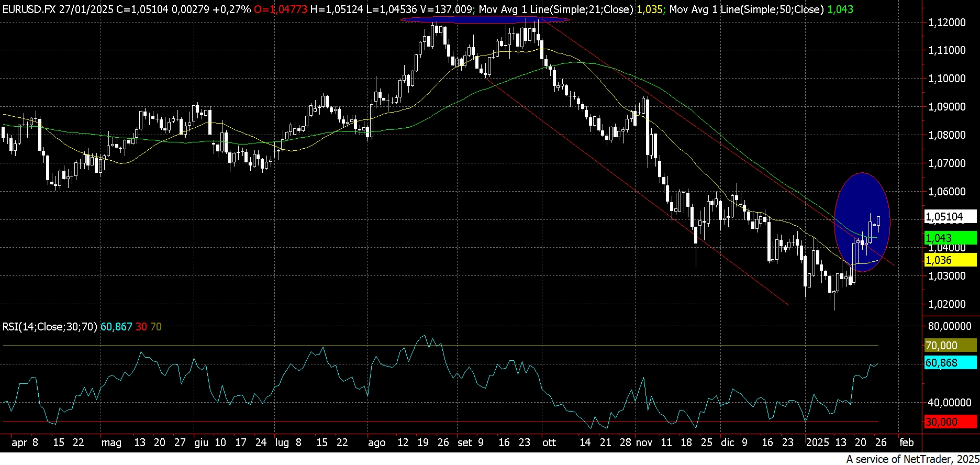Click the 'ago' month label on time axis

pyautogui.click(x=376, y=443)
